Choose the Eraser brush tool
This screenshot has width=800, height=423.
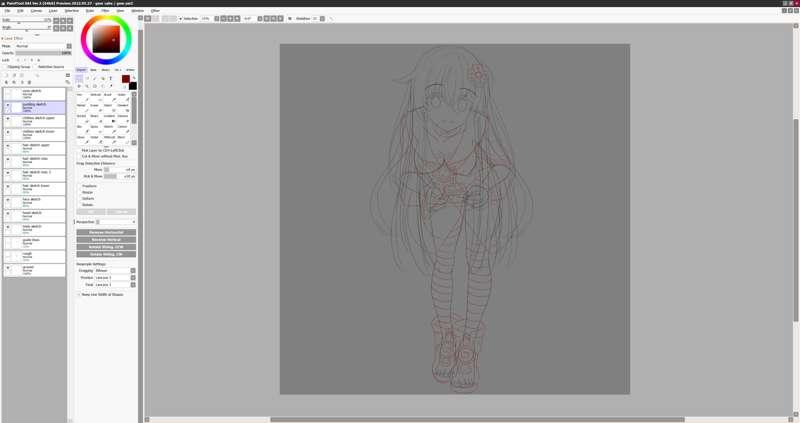point(94,108)
